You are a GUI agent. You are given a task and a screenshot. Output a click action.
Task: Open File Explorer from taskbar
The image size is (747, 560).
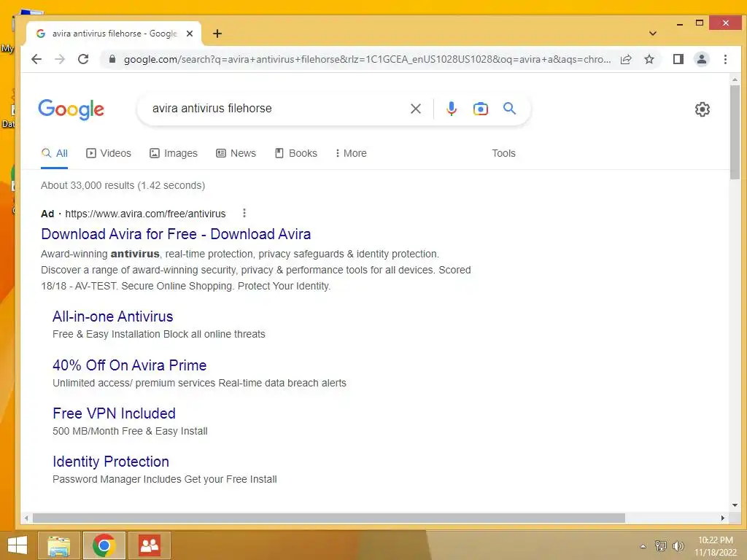58,545
